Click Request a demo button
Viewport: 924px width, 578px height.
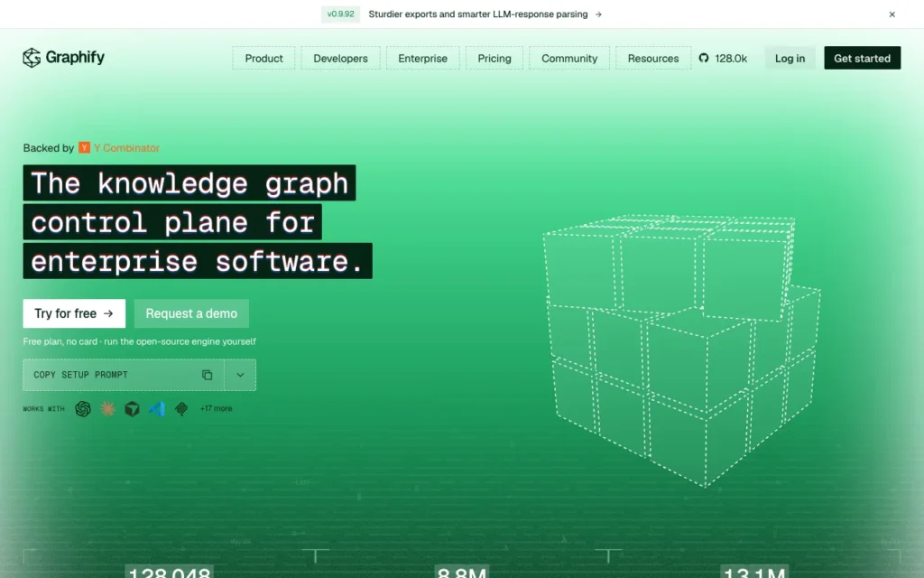click(191, 313)
